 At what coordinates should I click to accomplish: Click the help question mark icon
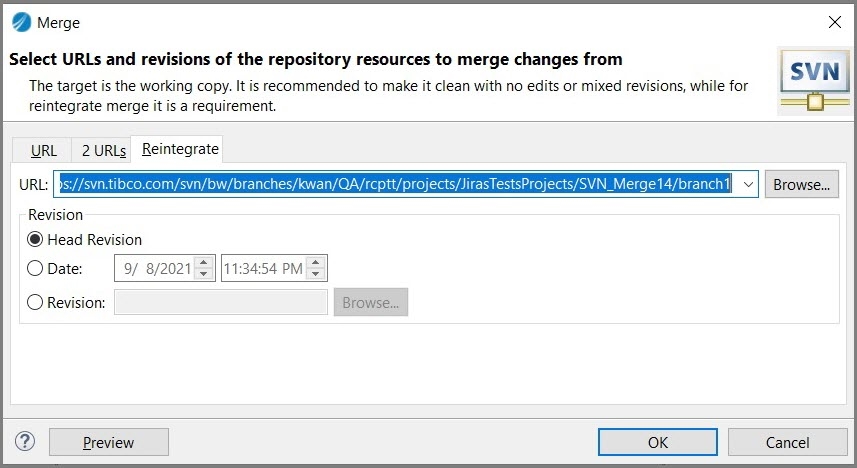[25, 441]
